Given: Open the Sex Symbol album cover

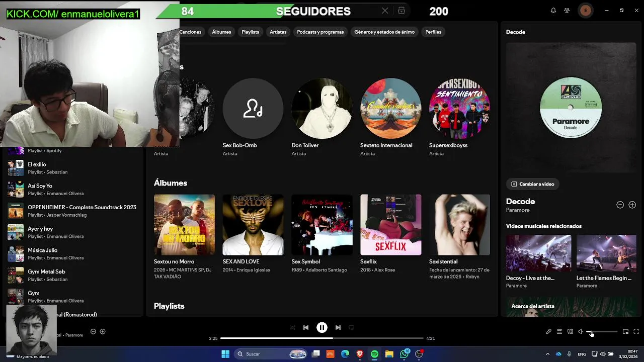Looking at the screenshot, I should [322, 225].
